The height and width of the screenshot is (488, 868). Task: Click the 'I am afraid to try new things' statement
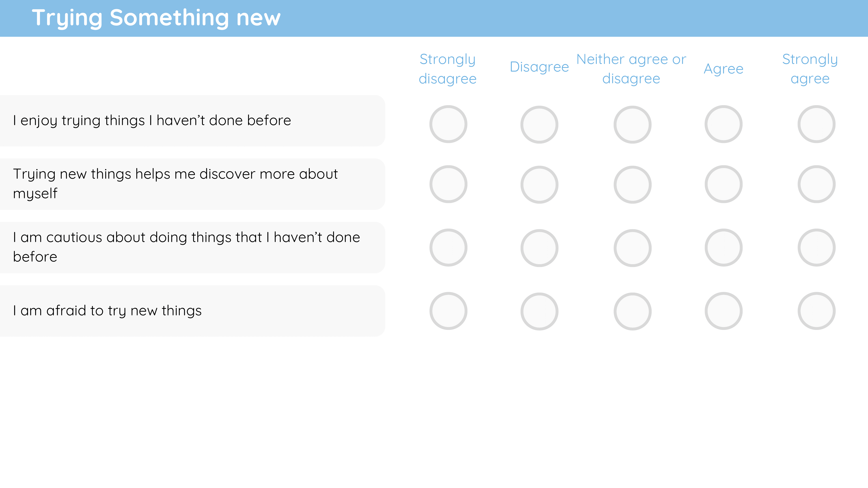tap(107, 311)
